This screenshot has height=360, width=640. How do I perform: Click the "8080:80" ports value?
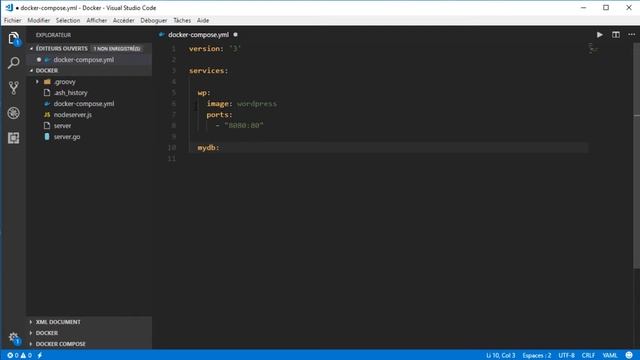(244, 126)
